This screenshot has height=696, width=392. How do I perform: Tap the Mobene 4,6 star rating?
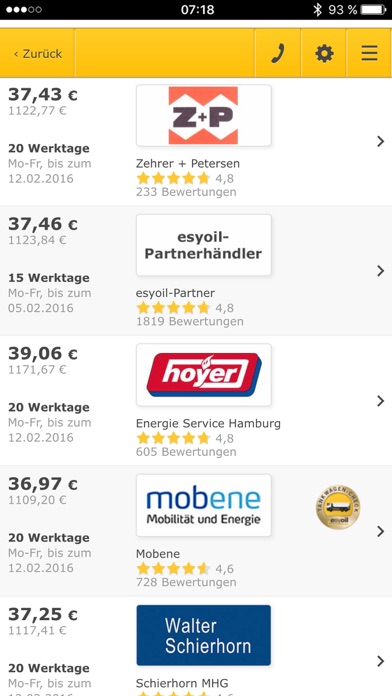185,569
